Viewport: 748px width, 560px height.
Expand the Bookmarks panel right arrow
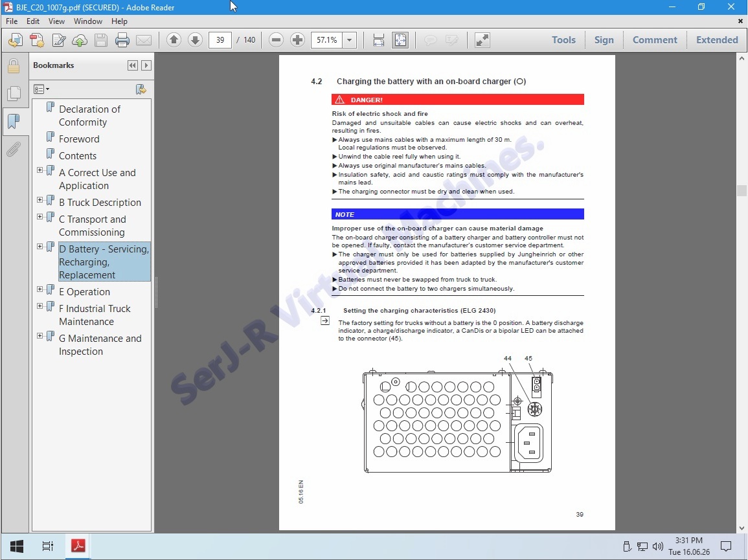[146, 65]
